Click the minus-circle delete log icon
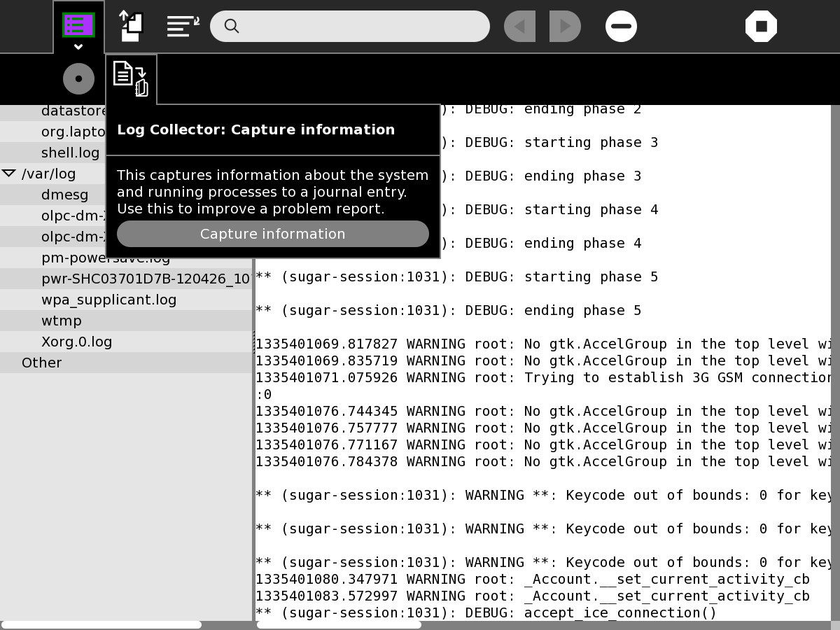This screenshot has width=840, height=630. click(621, 27)
